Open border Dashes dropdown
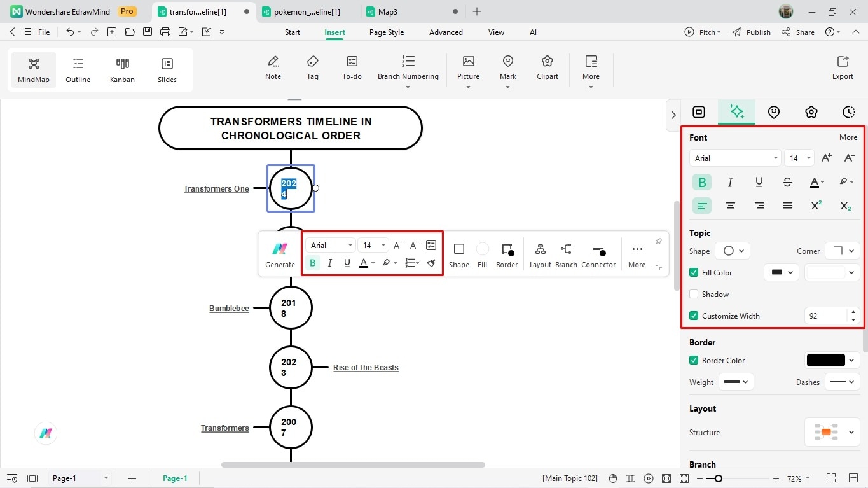 [x=842, y=382]
